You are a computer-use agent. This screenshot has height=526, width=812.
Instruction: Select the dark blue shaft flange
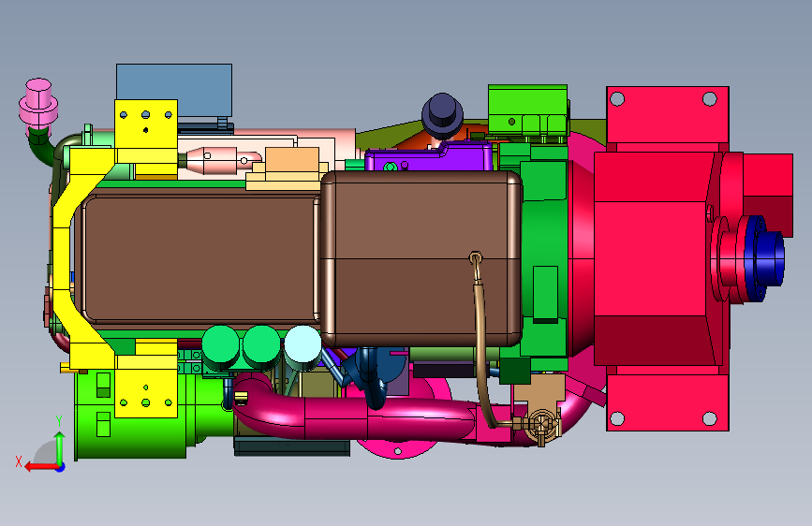pyautogui.click(x=764, y=257)
